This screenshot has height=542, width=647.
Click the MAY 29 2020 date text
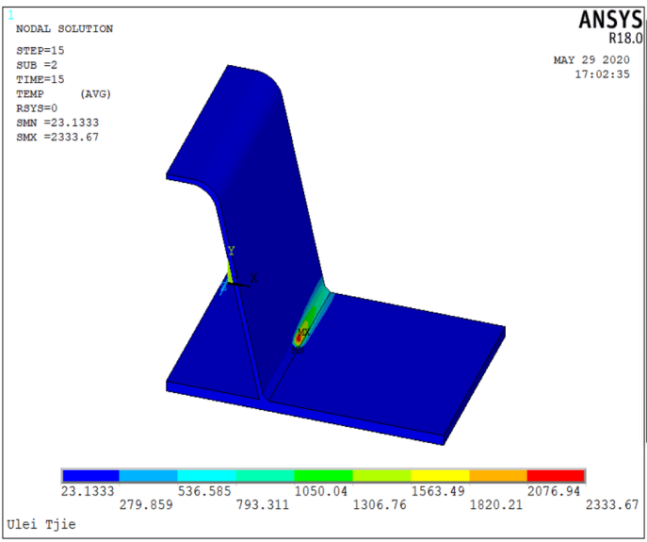click(x=592, y=60)
